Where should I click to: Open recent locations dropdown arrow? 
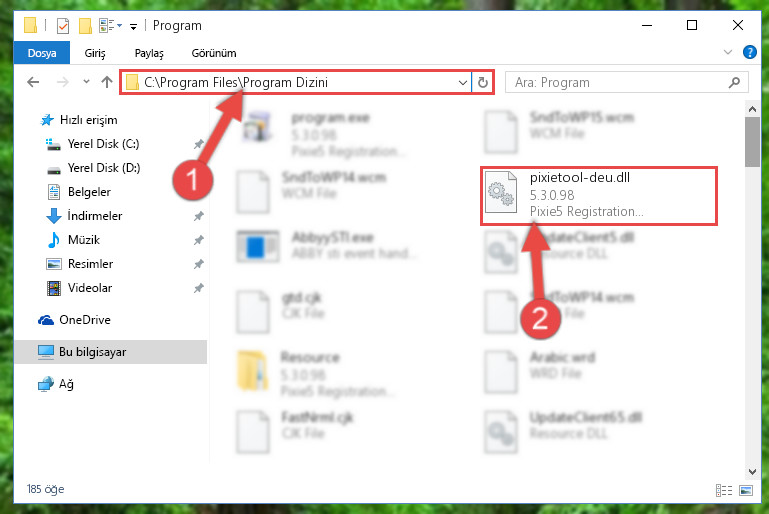(x=86, y=82)
